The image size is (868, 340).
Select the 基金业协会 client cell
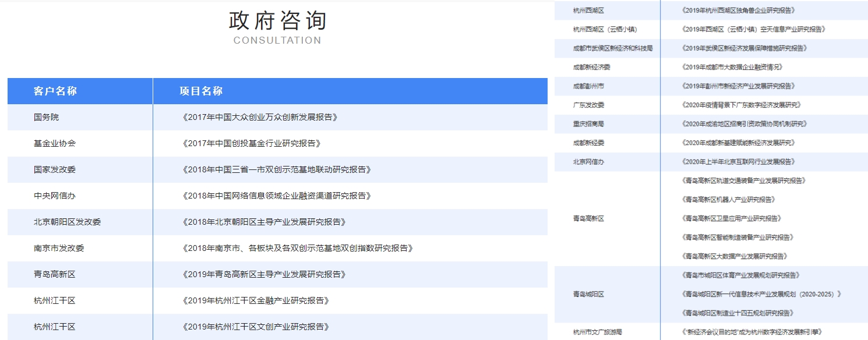55,143
